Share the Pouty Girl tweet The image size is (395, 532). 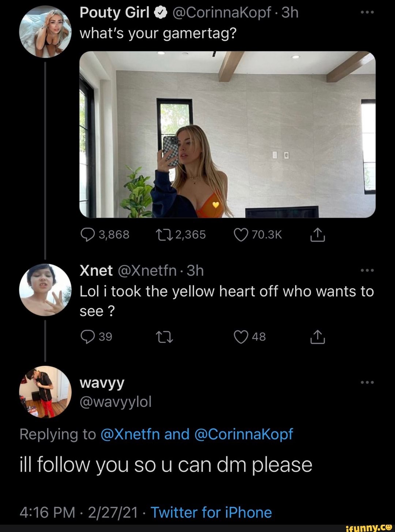pyautogui.click(x=317, y=235)
